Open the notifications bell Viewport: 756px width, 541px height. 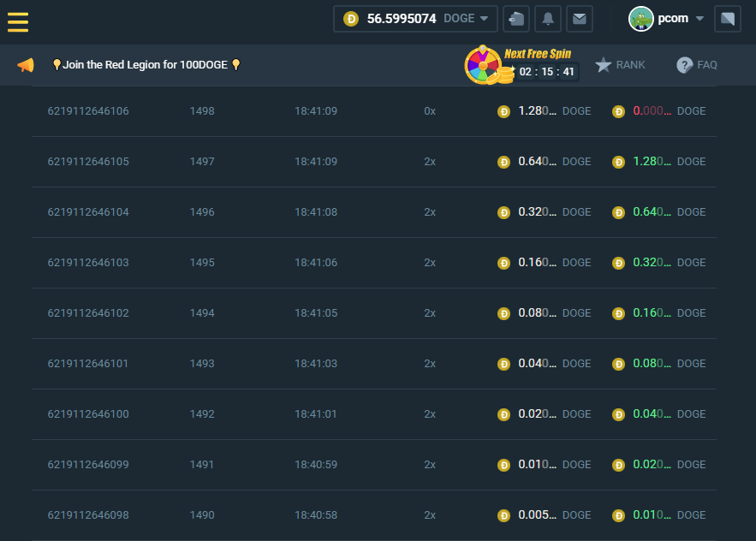(548, 18)
